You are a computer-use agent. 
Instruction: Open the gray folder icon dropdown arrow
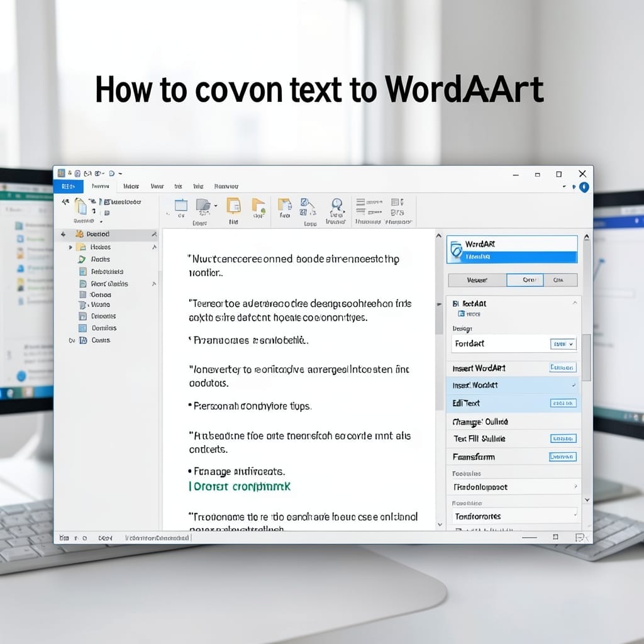[216, 206]
